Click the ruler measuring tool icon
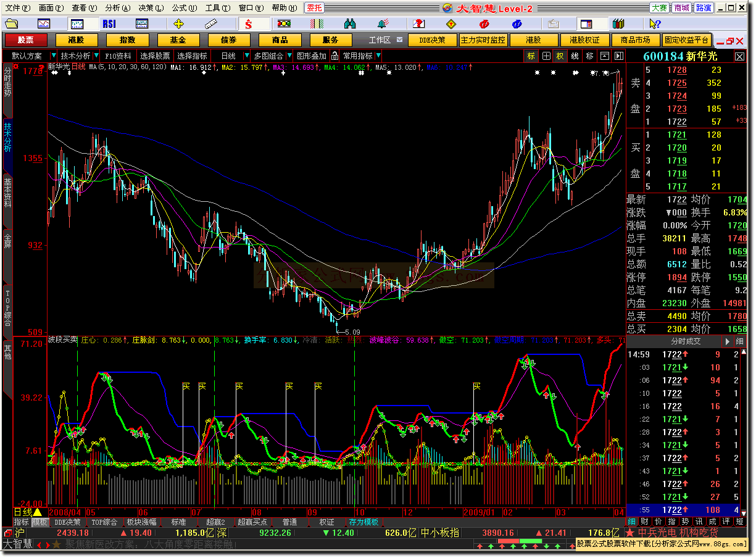 pyautogui.click(x=212, y=23)
